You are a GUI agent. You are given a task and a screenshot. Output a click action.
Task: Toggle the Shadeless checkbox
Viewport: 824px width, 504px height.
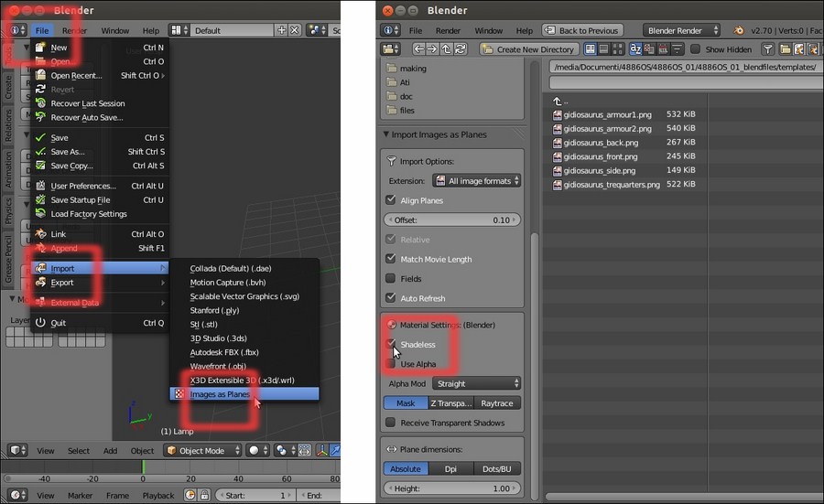point(390,344)
